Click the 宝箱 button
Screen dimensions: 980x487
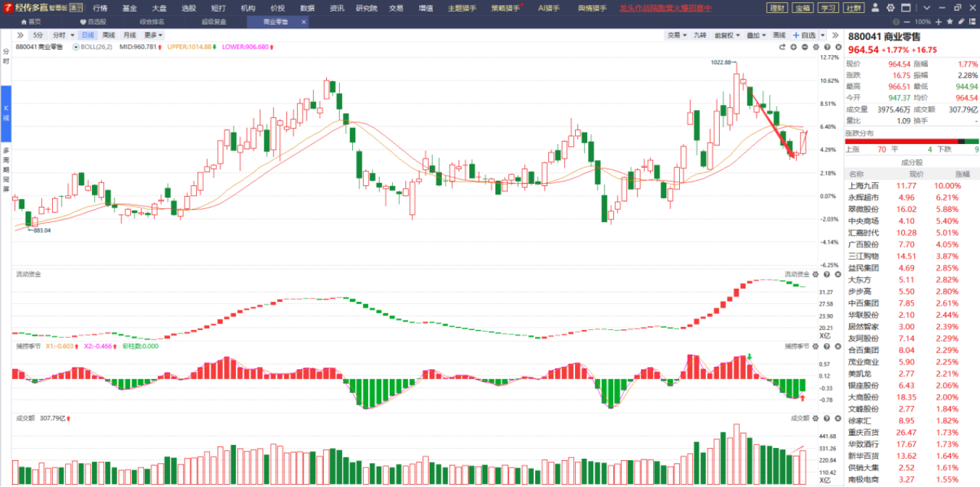click(x=802, y=8)
